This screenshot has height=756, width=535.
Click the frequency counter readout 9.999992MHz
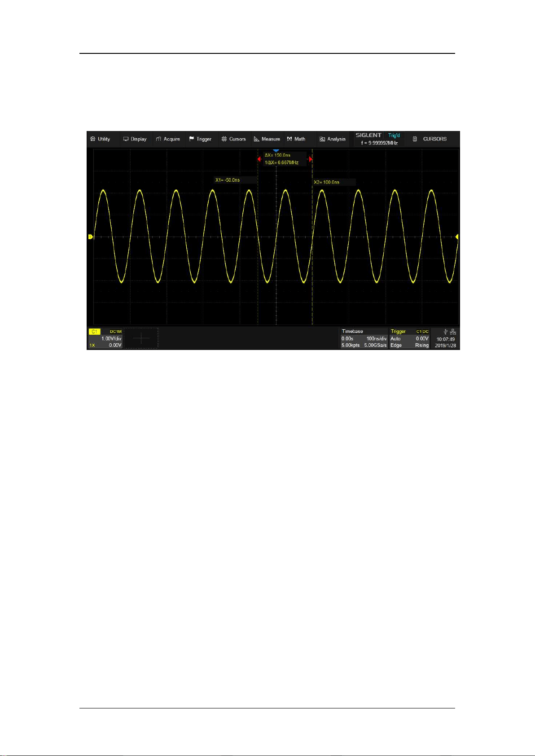click(x=379, y=143)
